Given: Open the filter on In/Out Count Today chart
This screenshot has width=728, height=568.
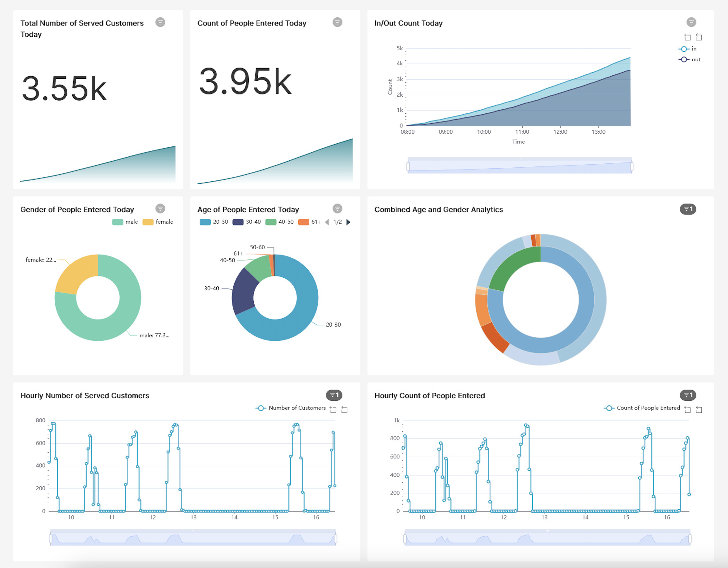Looking at the screenshot, I should (x=692, y=22).
